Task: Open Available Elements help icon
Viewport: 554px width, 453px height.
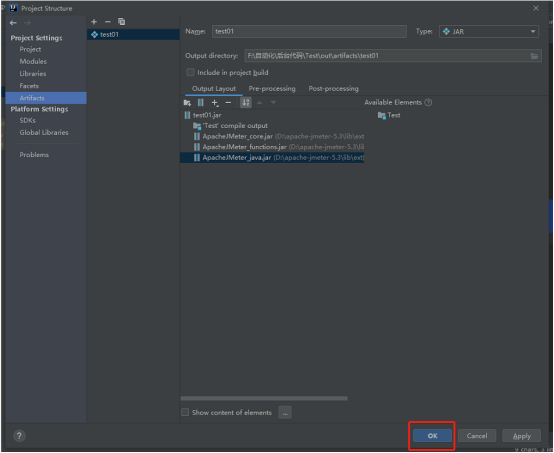Action: [428, 102]
